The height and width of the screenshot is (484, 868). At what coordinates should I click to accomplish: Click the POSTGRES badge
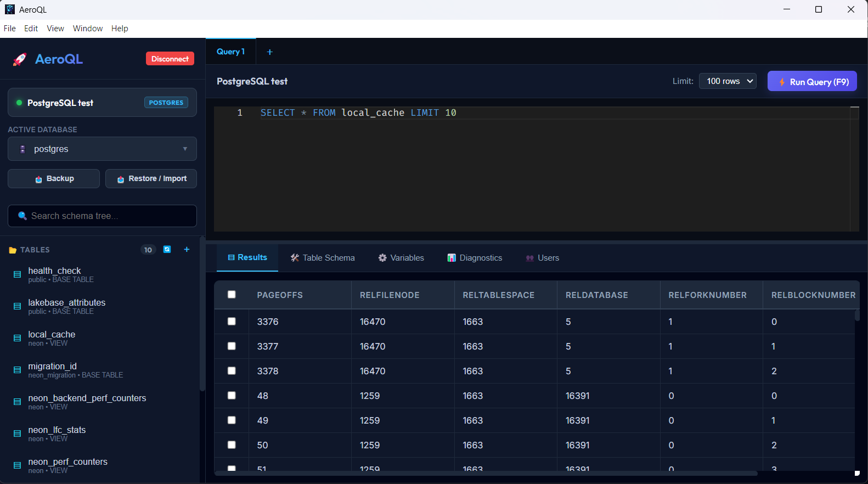pyautogui.click(x=166, y=103)
